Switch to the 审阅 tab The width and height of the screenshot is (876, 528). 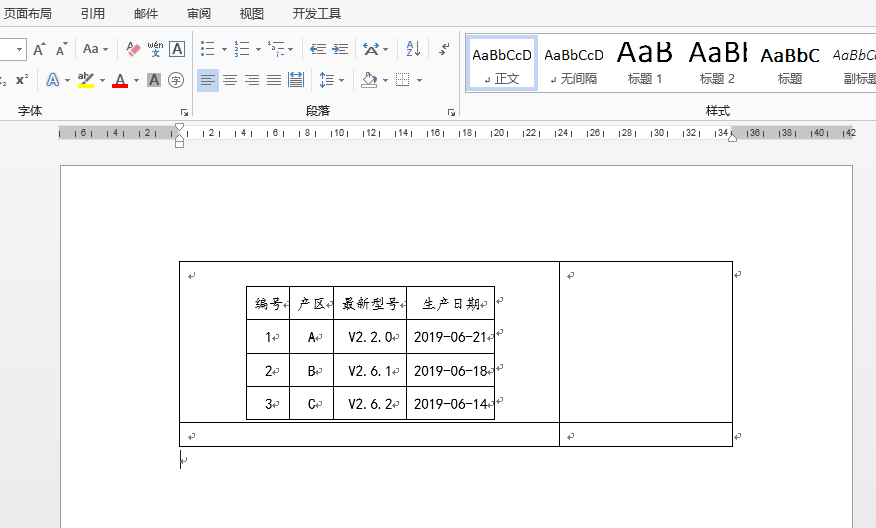pos(199,13)
